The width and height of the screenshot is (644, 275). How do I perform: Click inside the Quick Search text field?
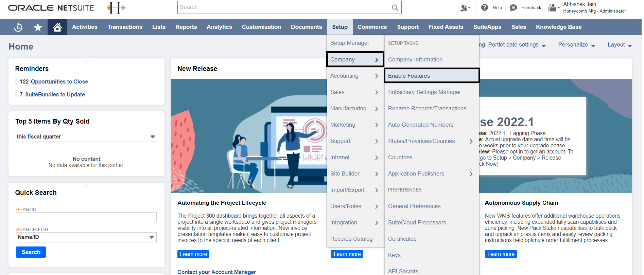coord(86,217)
